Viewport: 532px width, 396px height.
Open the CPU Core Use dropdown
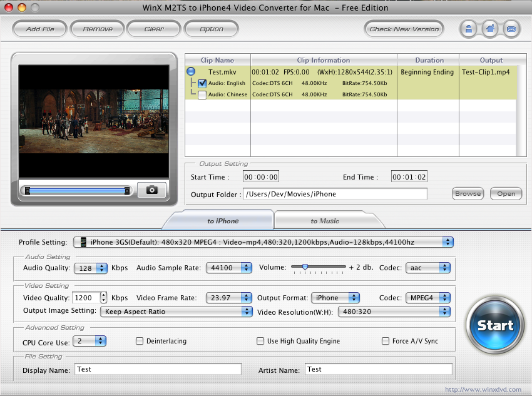pos(90,341)
